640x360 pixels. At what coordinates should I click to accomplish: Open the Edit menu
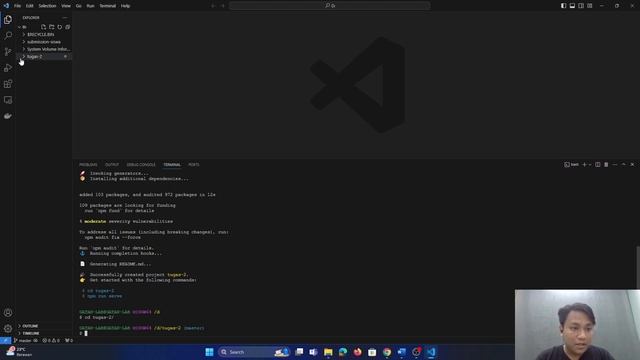pos(29,6)
